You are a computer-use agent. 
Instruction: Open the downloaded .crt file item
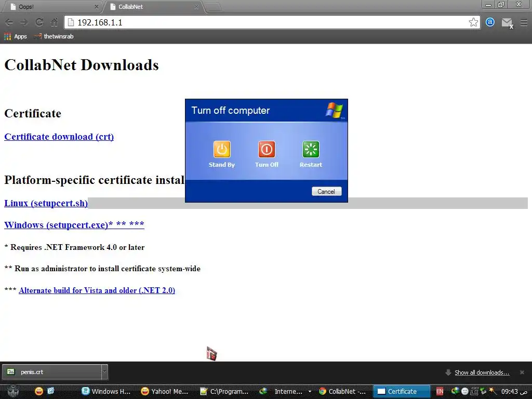tap(51, 372)
